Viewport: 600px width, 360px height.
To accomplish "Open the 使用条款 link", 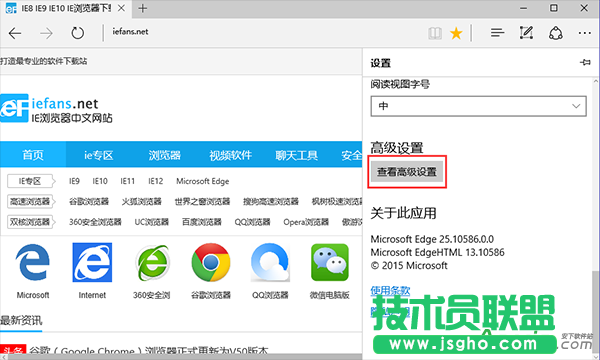I will click(390, 291).
